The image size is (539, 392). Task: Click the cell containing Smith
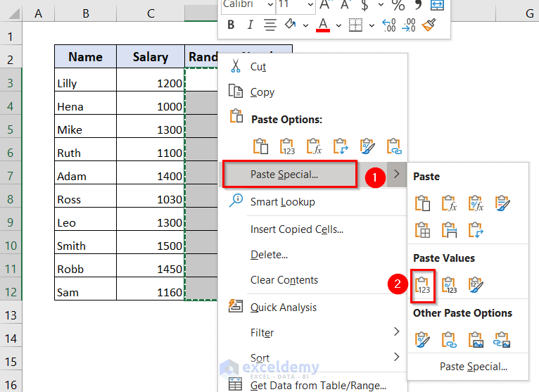tap(85, 242)
